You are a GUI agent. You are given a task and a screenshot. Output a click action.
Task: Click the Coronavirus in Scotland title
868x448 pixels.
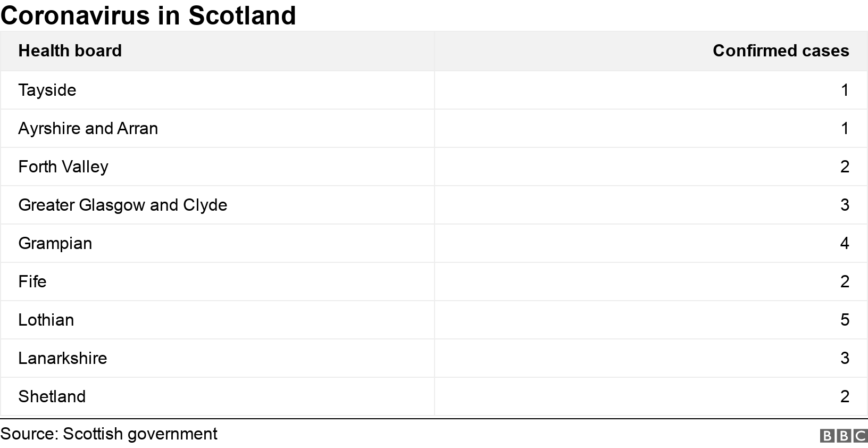(x=148, y=15)
